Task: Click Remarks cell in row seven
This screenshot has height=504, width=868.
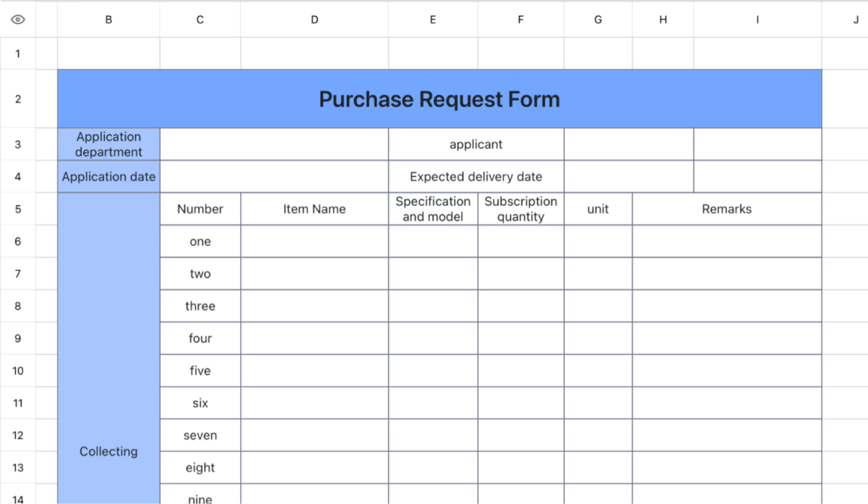Action: click(727, 435)
